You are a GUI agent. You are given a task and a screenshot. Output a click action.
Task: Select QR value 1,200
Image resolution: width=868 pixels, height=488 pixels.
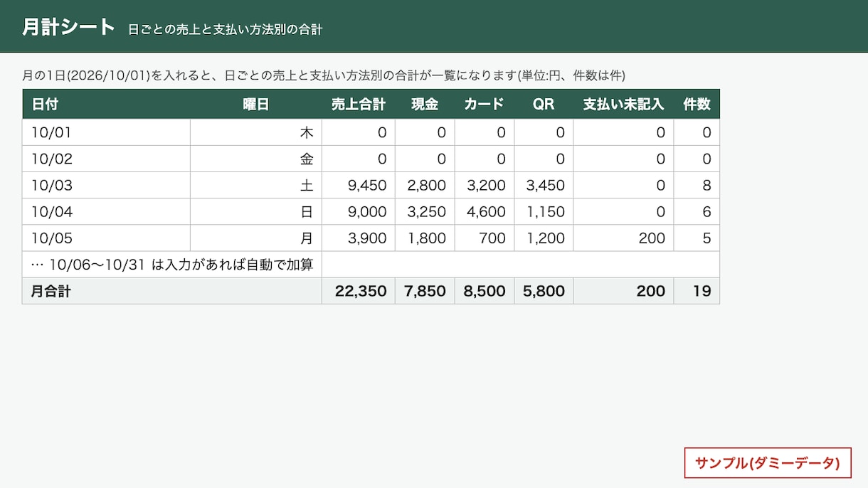tap(544, 238)
